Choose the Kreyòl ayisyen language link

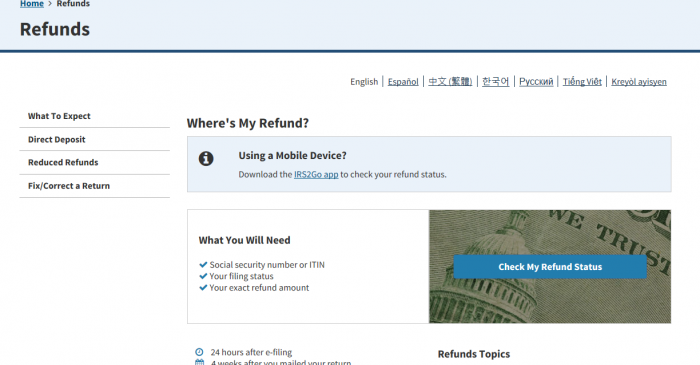click(x=639, y=82)
